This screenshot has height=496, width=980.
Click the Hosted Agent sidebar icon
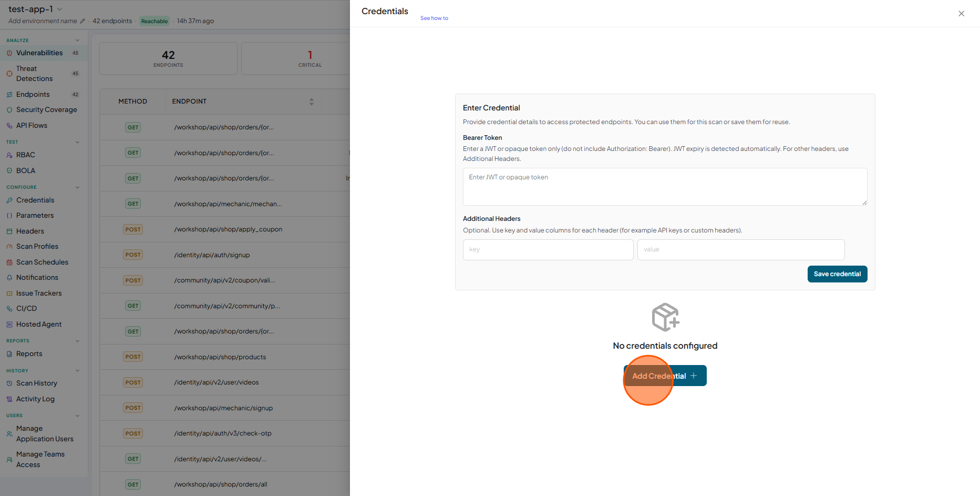pyautogui.click(x=9, y=325)
